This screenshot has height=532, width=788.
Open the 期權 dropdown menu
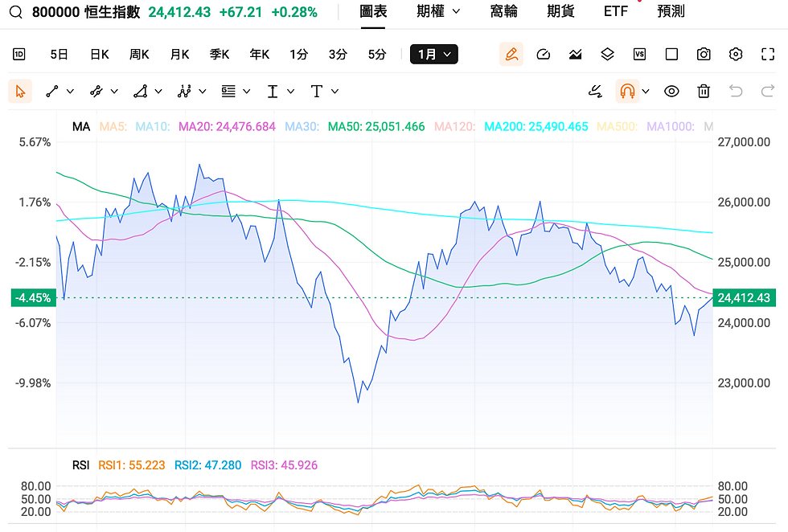click(x=438, y=11)
